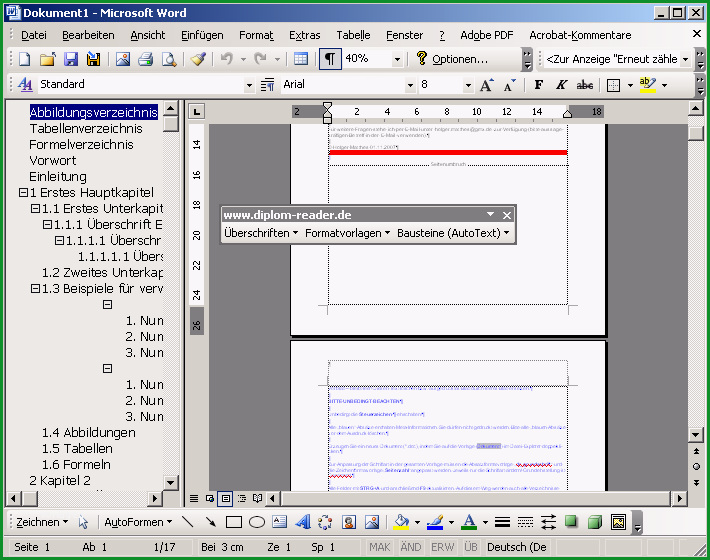Jump to 1.5 Tabellen heading
Image resolution: width=710 pixels, height=560 pixels.
[x=77, y=449]
